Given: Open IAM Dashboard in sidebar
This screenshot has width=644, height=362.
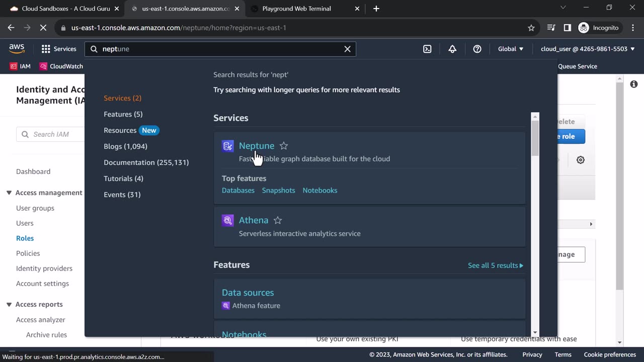Looking at the screenshot, I should click(x=33, y=171).
